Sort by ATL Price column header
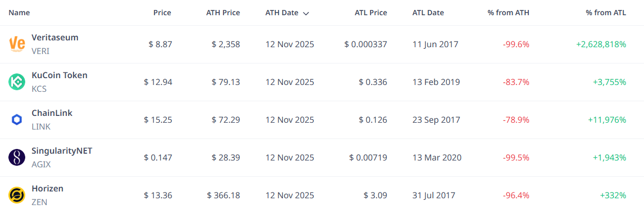The height and width of the screenshot is (214, 644). [x=371, y=13]
